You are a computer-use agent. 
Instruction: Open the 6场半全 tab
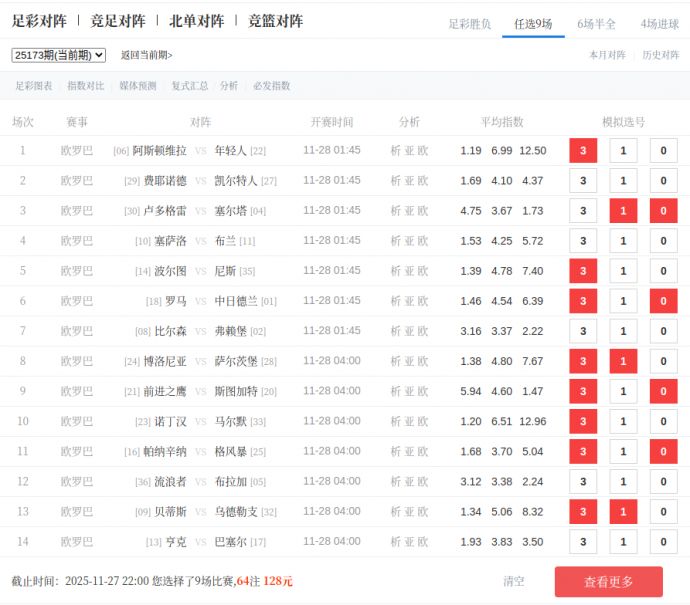pos(596,24)
